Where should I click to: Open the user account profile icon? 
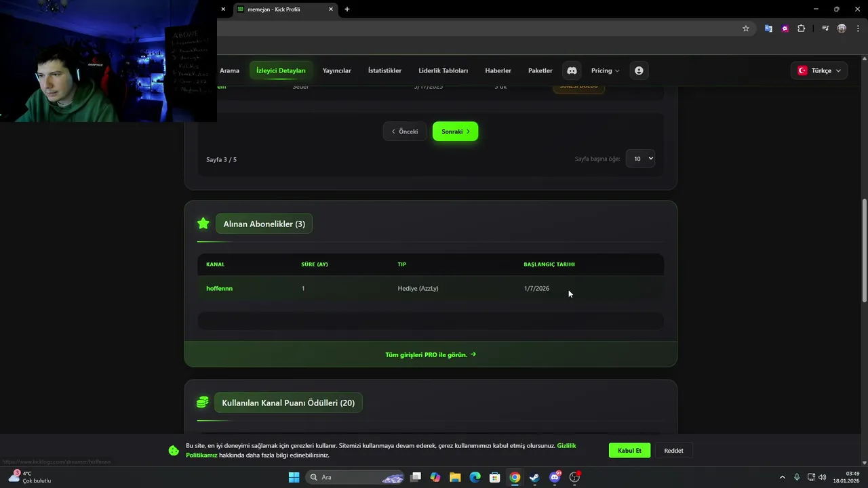tap(639, 70)
